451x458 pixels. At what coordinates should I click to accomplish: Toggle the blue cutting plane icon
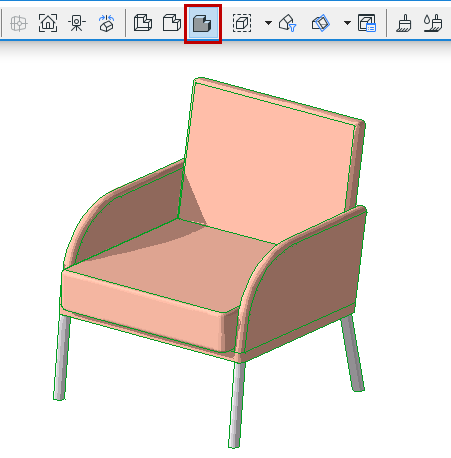pyautogui.click(x=321, y=23)
